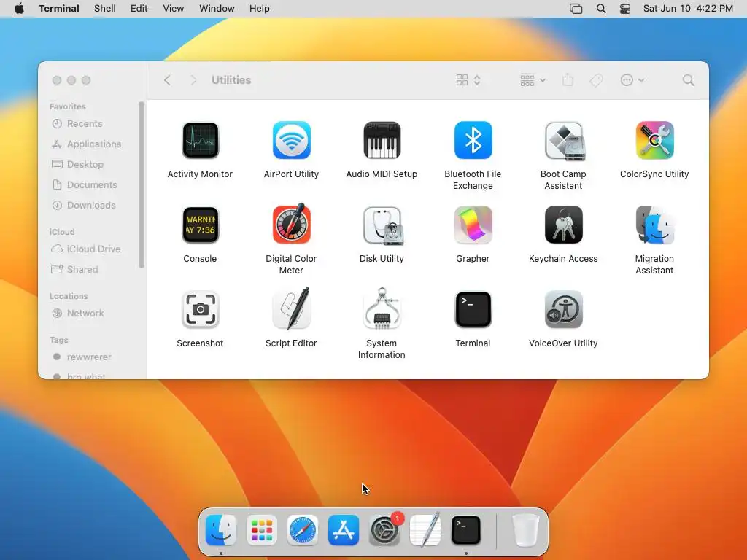The image size is (747, 560).
Task: Select Bluetooth File Exchange icon
Action: [x=473, y=140]
